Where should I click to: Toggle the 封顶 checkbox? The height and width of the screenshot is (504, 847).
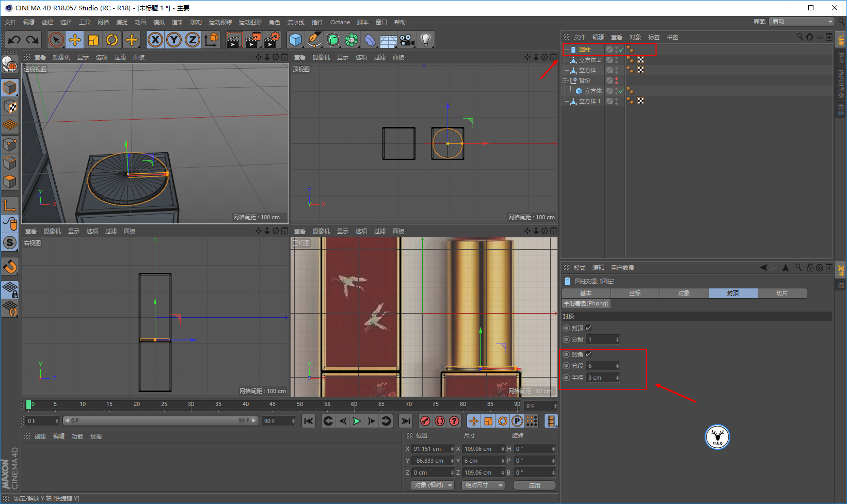589,328
